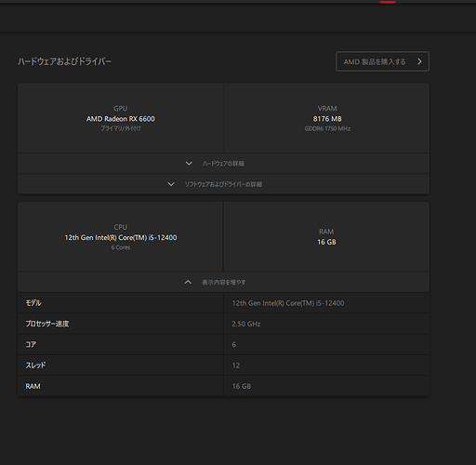
Task: Collapse 表示内容を増やす CPU details
Action: [223, 282]
